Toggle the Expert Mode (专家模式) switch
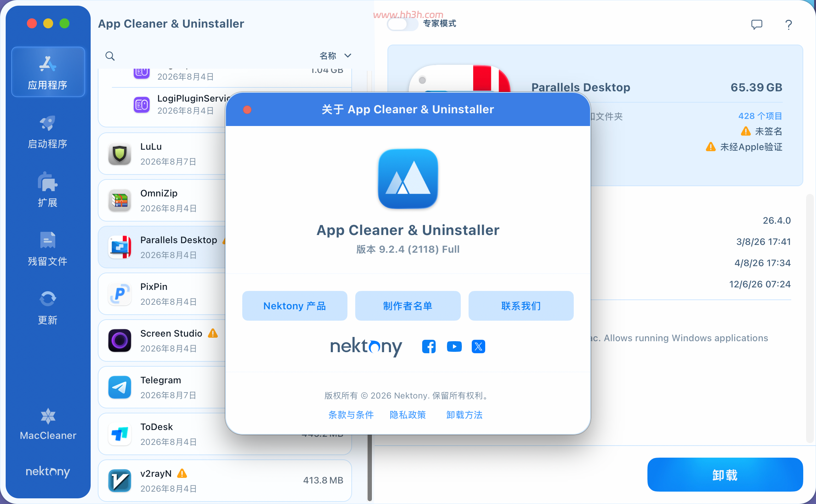 coord(402,24)
